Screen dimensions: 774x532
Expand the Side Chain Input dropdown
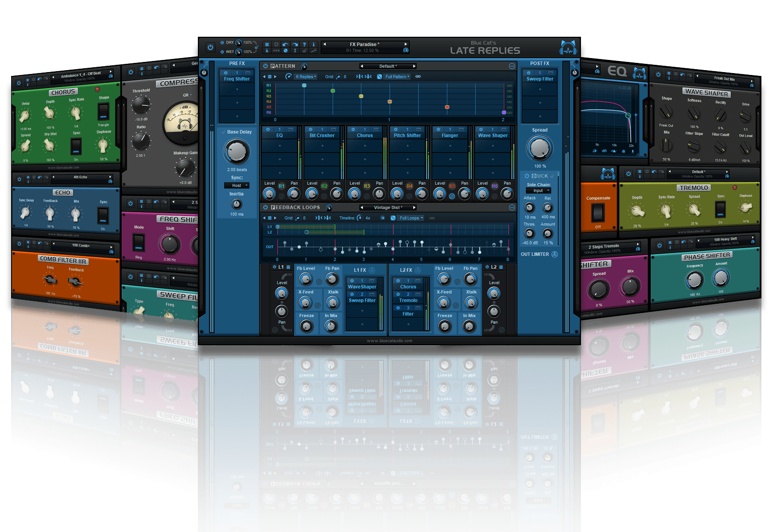click(538, 191)
